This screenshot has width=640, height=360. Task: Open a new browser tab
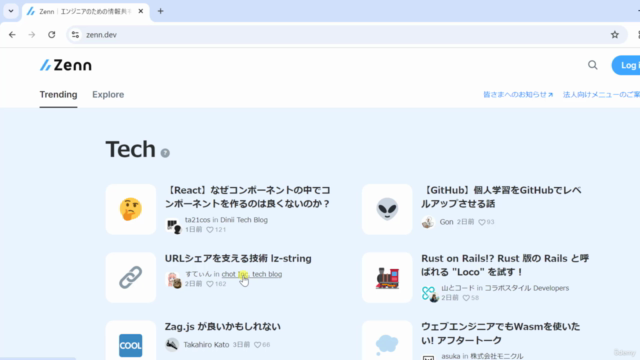point(160,11)
